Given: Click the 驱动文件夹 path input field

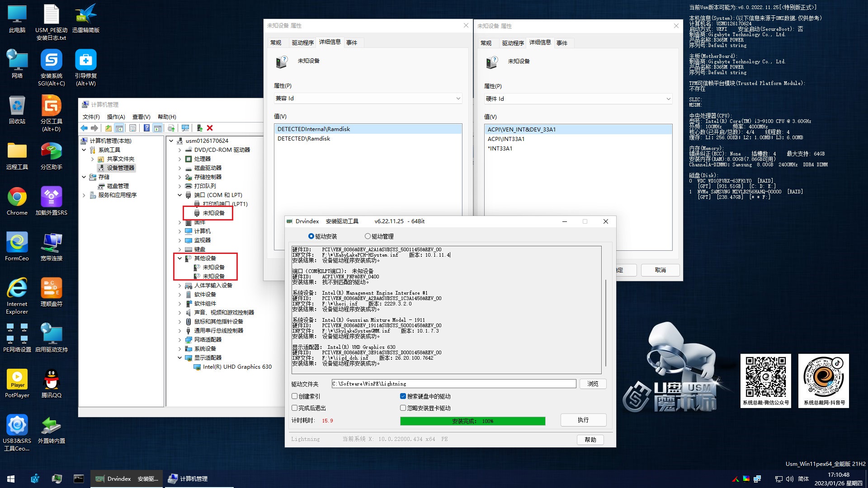Looking at the screenshot, I should pyautogui.click(x=453, y=384).
